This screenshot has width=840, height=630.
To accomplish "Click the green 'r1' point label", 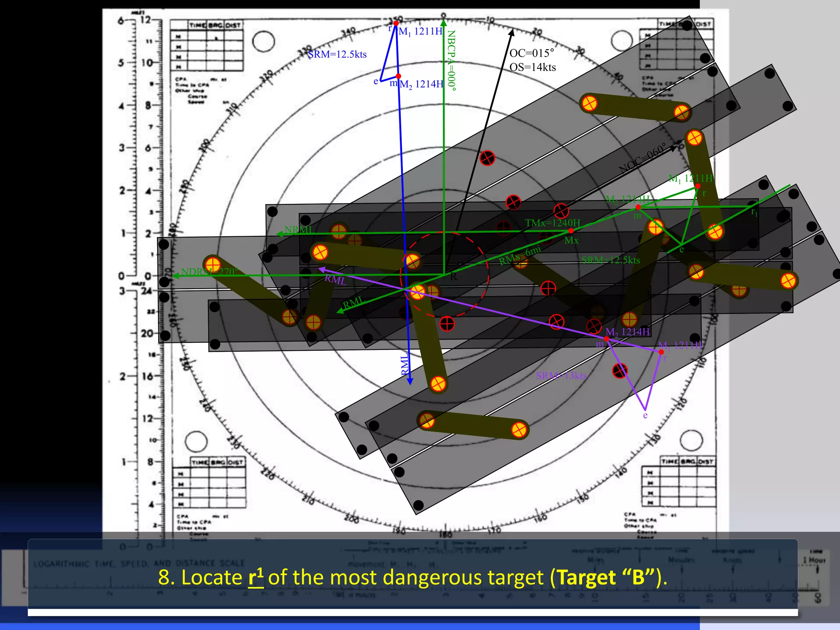I will tap(754, 212).
